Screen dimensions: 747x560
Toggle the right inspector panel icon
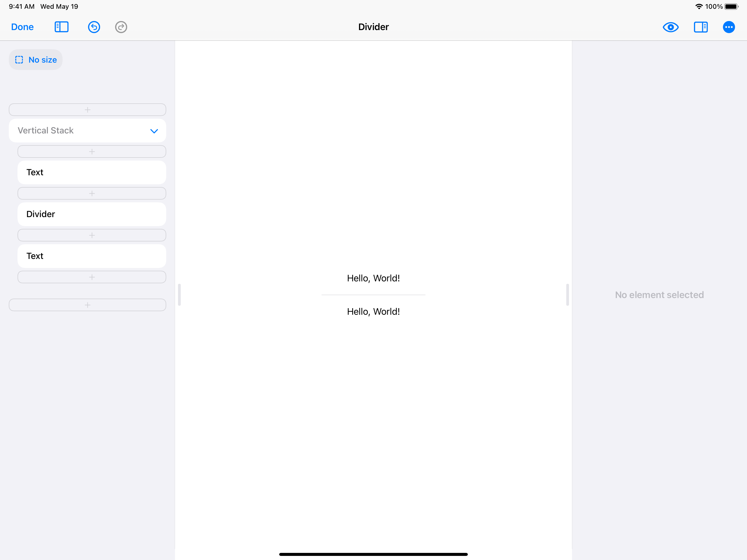[x=701, y=27]
